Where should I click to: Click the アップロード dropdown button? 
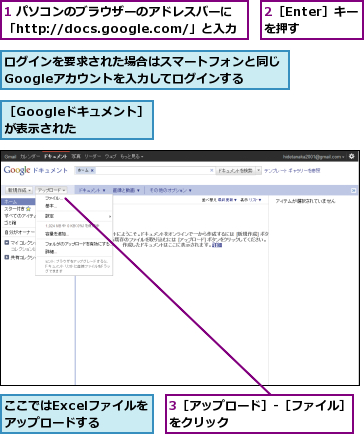click(x=52, y=190)
